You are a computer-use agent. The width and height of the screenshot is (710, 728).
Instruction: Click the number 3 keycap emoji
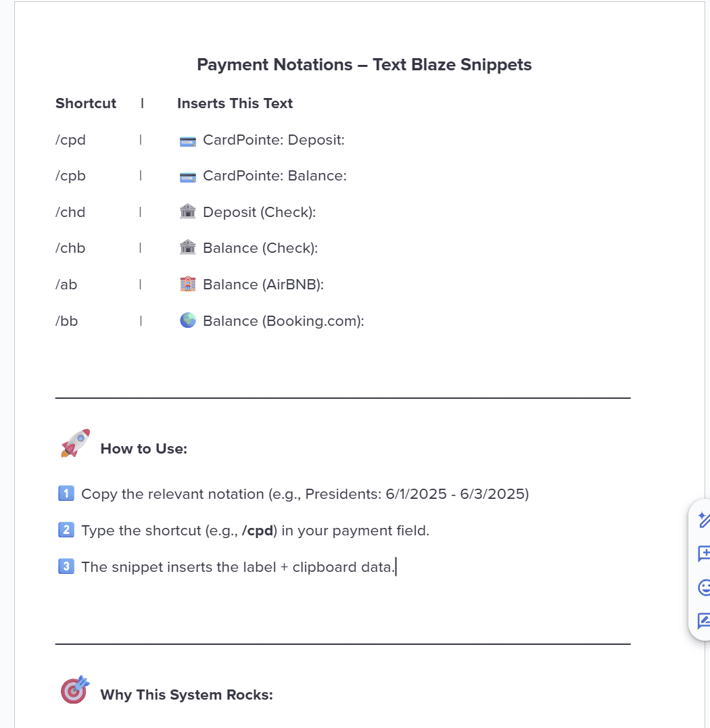click(66, 566)
